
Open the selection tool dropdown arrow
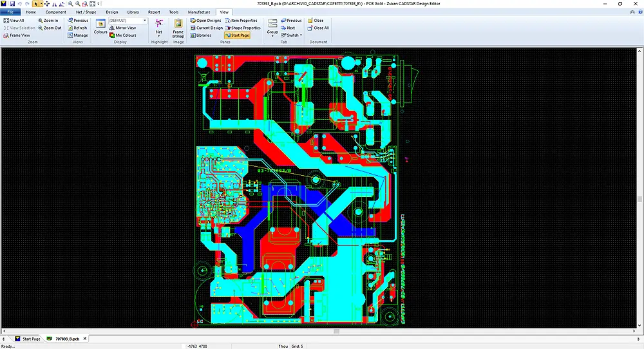[41, 4]
